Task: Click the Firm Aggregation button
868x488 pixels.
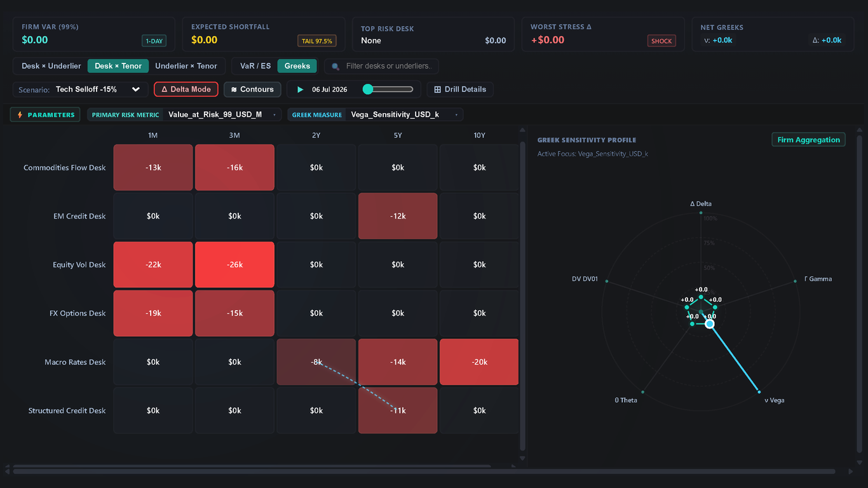Action: [x=808, y=140]
